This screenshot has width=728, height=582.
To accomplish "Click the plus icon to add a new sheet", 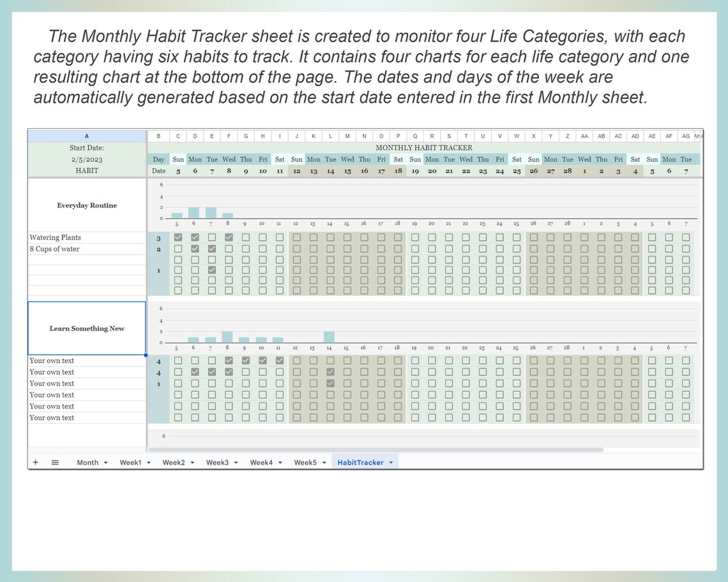I will 35,462.
